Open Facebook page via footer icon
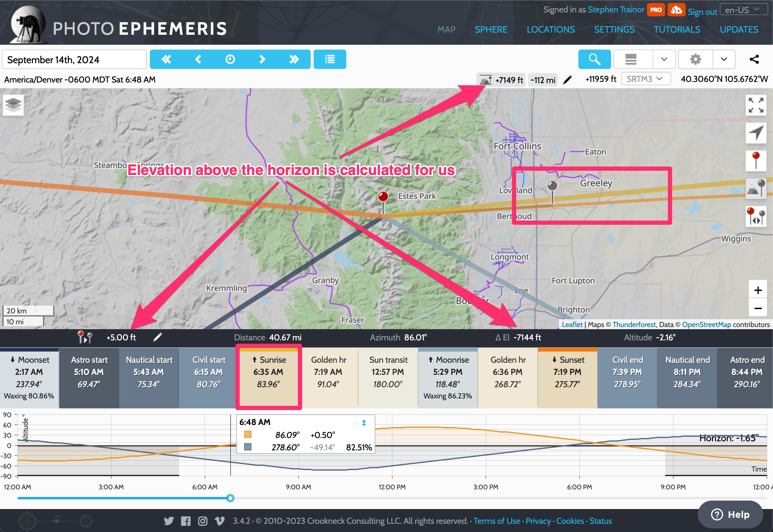 pyautogui.click(x=186, y=521)
